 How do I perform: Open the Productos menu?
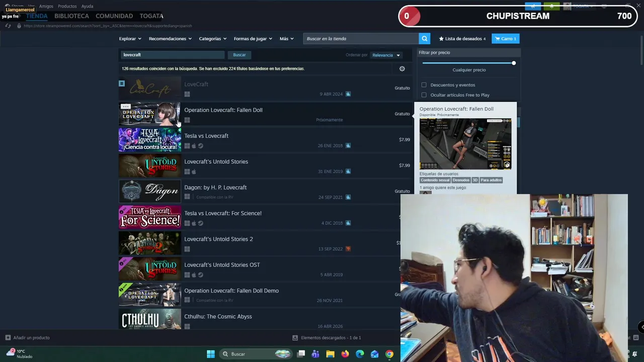tap(67, 7)
